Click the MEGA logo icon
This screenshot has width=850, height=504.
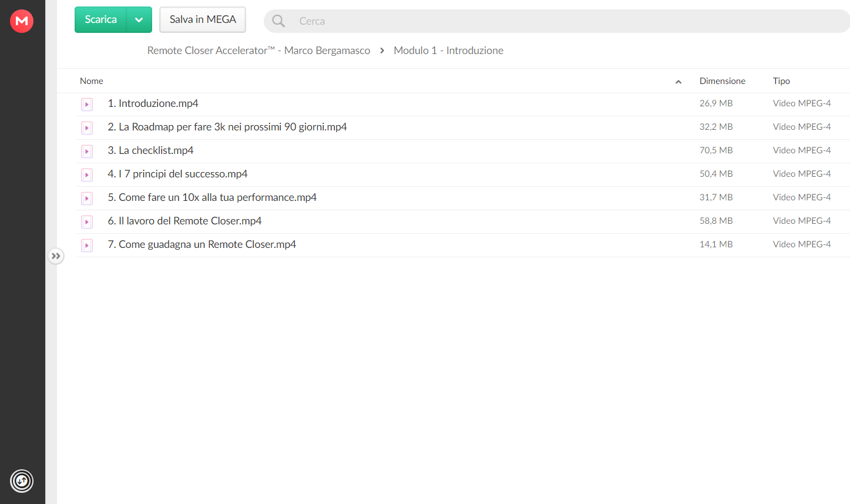(x=22, y=21)
